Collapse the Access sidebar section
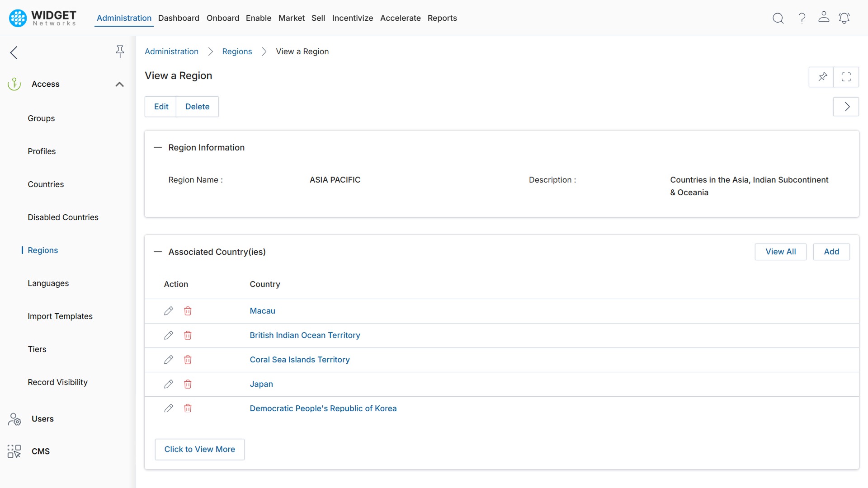 tap(119, 84)
